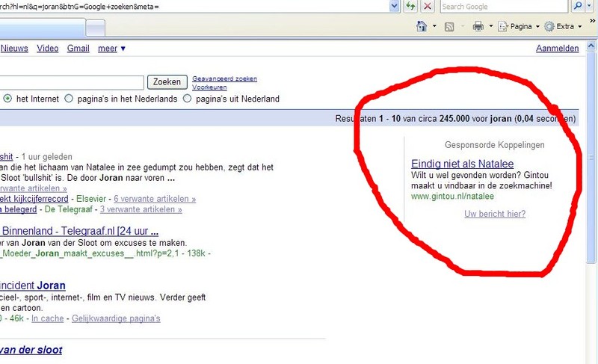
Task: Click the Refresh page icon
Action: tap(410, 6)
